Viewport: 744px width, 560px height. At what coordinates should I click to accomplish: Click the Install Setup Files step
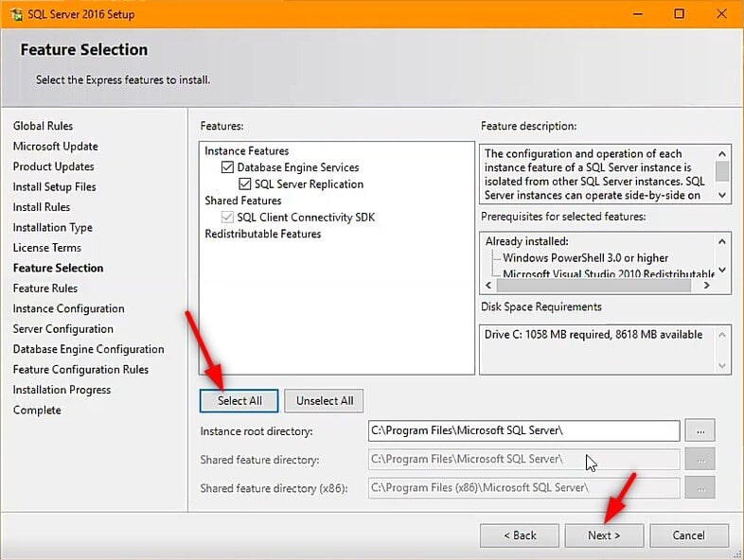coord(55,187)
